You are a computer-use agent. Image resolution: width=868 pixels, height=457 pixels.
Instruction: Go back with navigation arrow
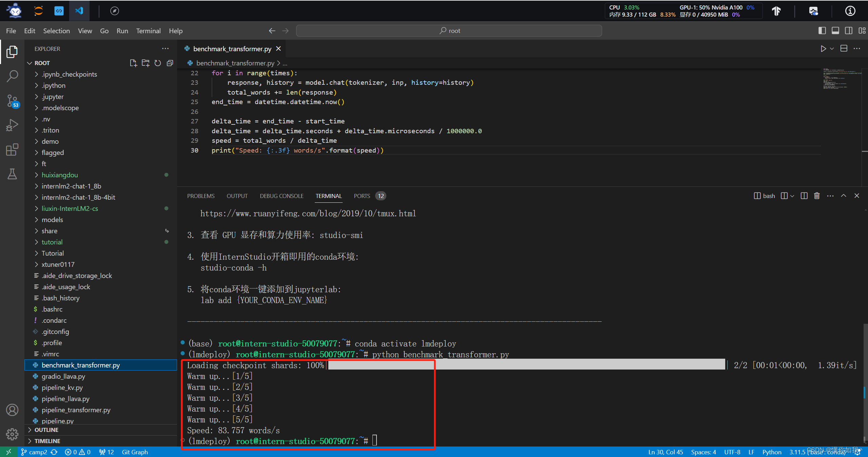coord(272,31)
